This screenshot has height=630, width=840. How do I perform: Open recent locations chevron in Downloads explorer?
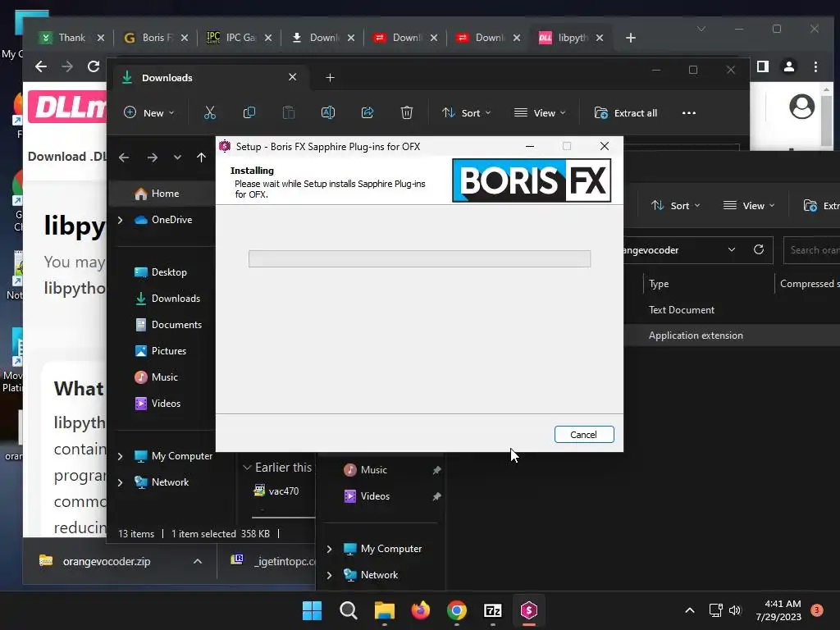coord(177,157)
